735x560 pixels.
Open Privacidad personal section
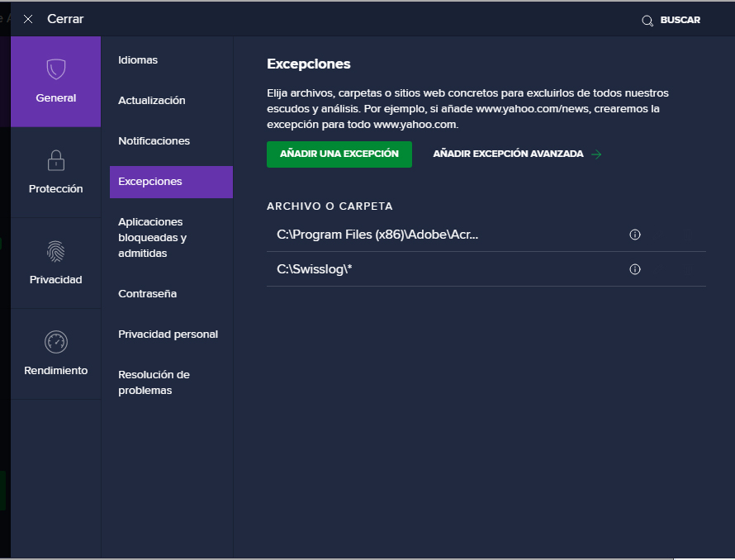pos(168,335)
